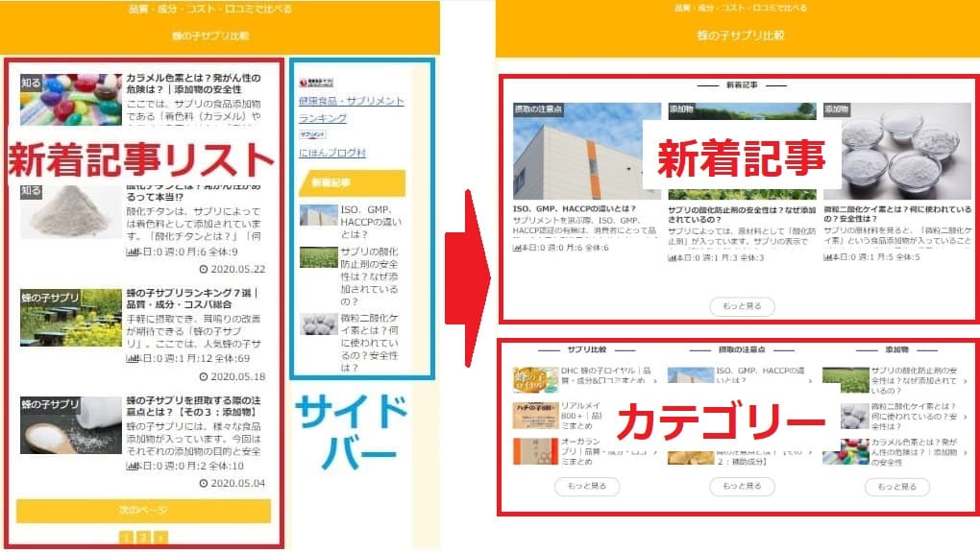Open sidebar entry 微粒二酸化ケイ素とは?

pyautogui.click(x=369, y=343)
